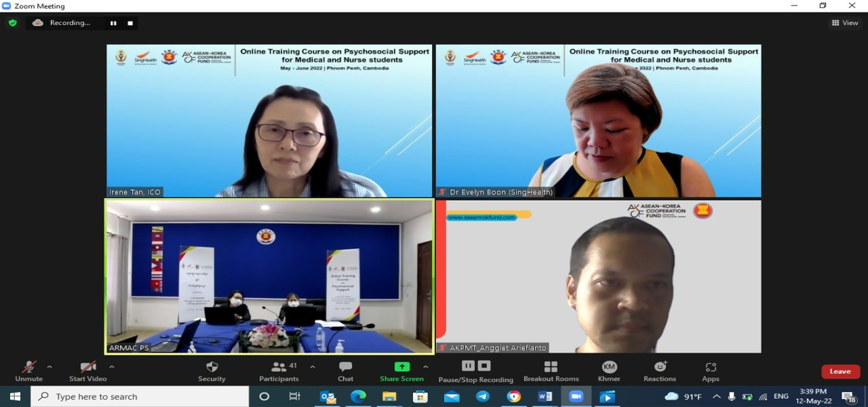Unmute the microphone

[28, 371]
